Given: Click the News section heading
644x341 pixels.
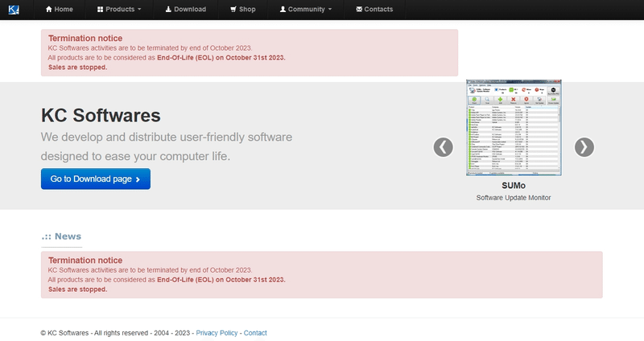Looking at the screenshot, I should click(x=61, y=236).
